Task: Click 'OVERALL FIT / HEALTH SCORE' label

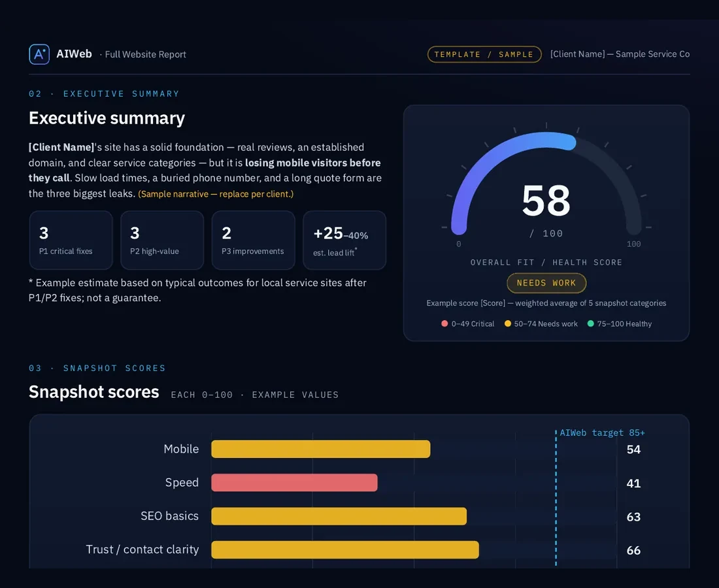Action: click(x=546, y=263)
